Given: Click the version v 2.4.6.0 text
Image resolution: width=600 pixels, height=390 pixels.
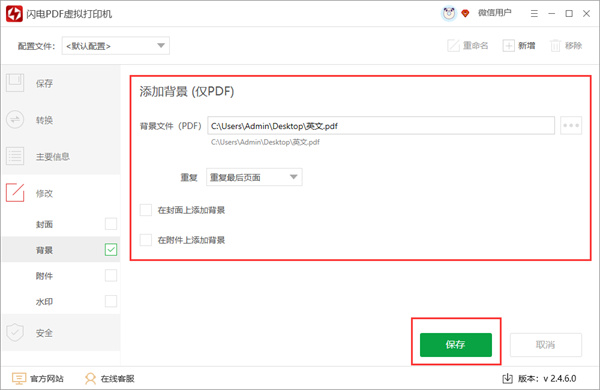Looking at the screenshot, I should pyautogui.click(x=559, y=379).
